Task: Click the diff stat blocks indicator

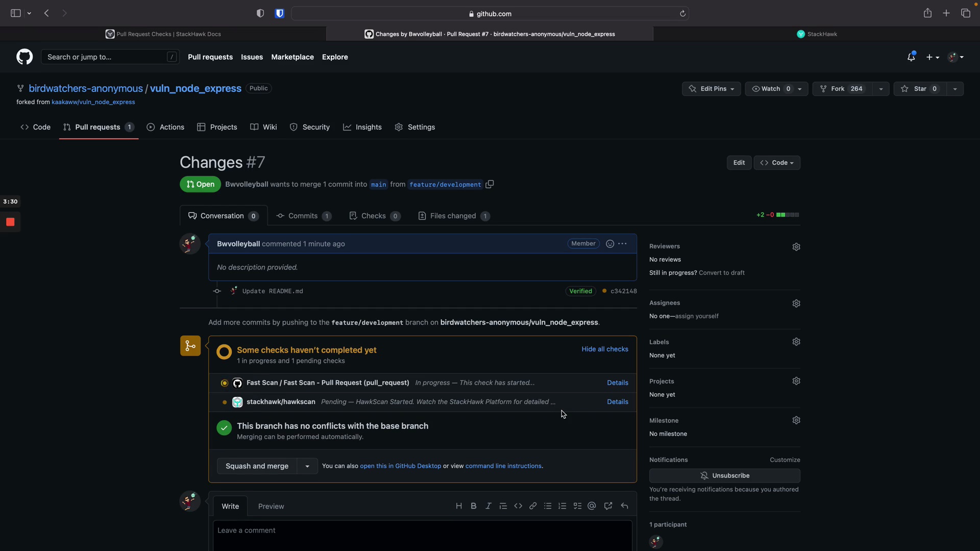Action: (787, 215)
